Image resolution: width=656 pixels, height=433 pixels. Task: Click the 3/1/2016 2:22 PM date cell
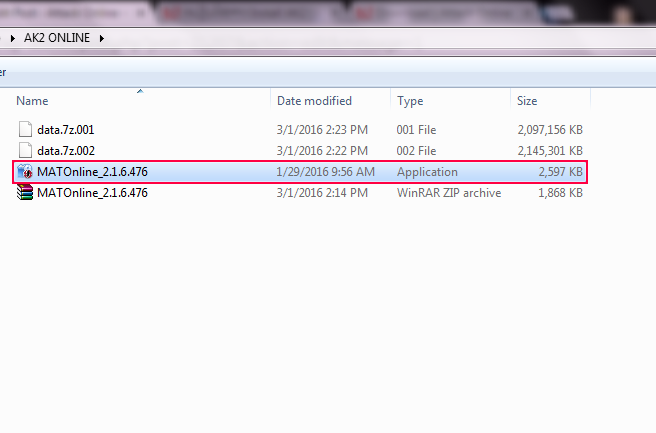point(322,151)
